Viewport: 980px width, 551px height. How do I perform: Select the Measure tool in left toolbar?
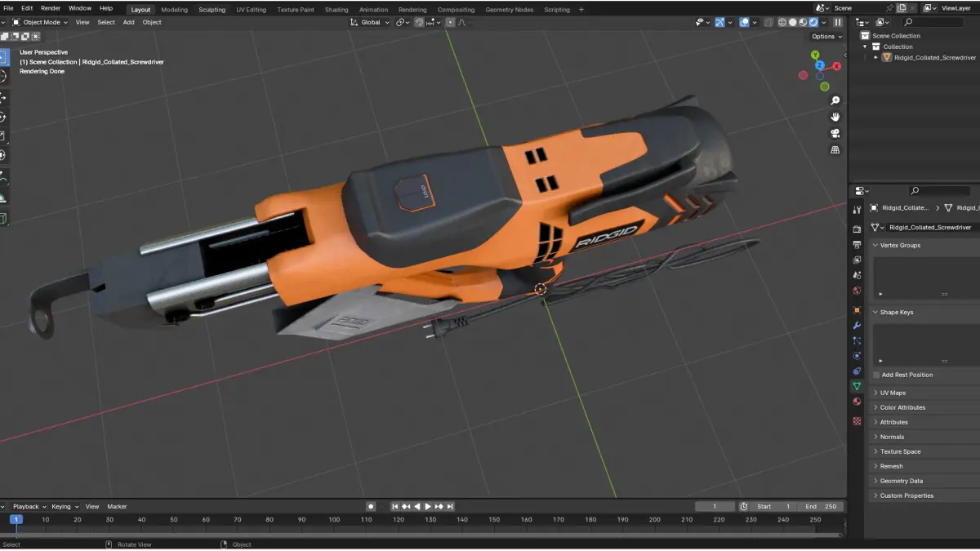[2, 198]
